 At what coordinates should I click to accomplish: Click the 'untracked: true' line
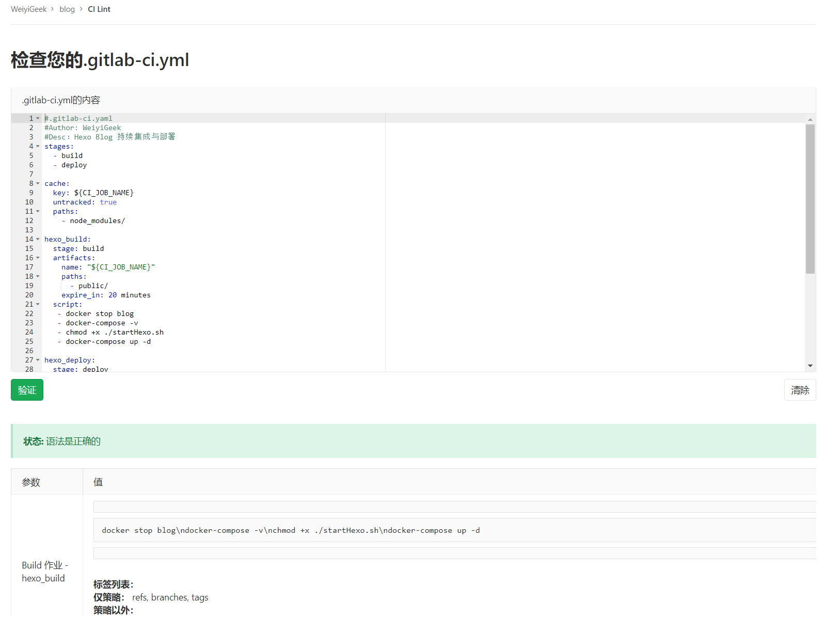[x=85, y=202]
